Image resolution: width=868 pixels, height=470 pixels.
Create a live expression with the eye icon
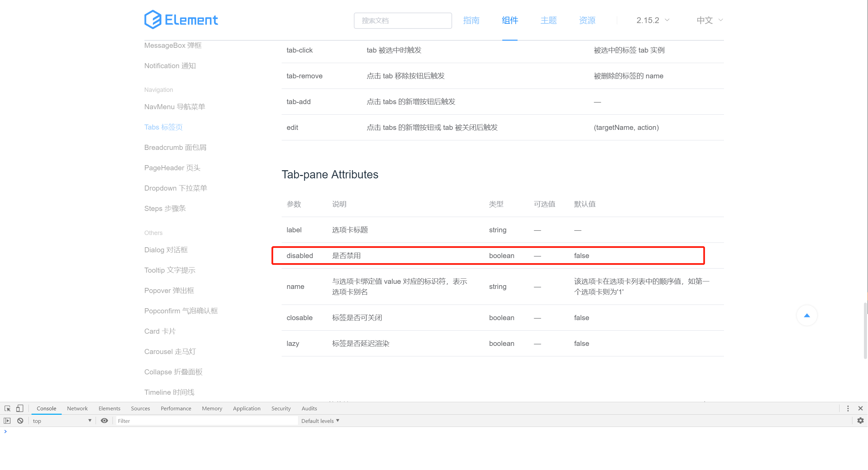click(x=104, y=420)
